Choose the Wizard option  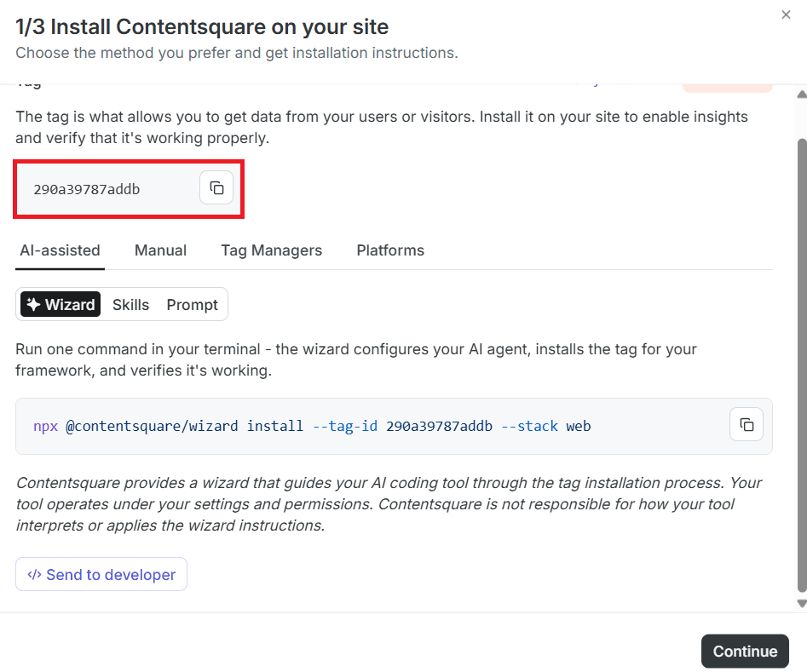click(61, 305)
